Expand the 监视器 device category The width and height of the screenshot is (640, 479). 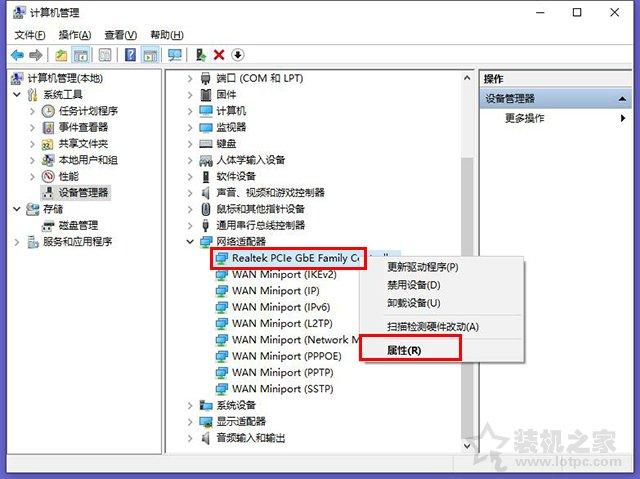click(x=190, y=127)
